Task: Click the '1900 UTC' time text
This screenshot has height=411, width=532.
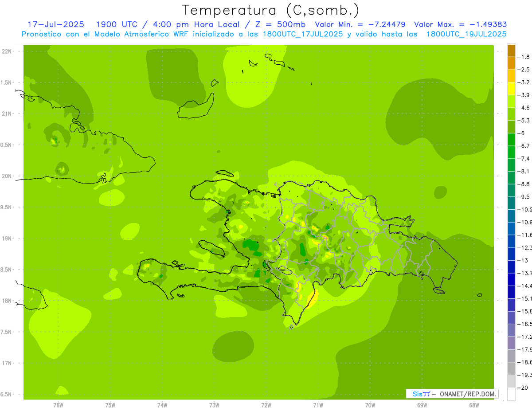Action: coord(116,24)
